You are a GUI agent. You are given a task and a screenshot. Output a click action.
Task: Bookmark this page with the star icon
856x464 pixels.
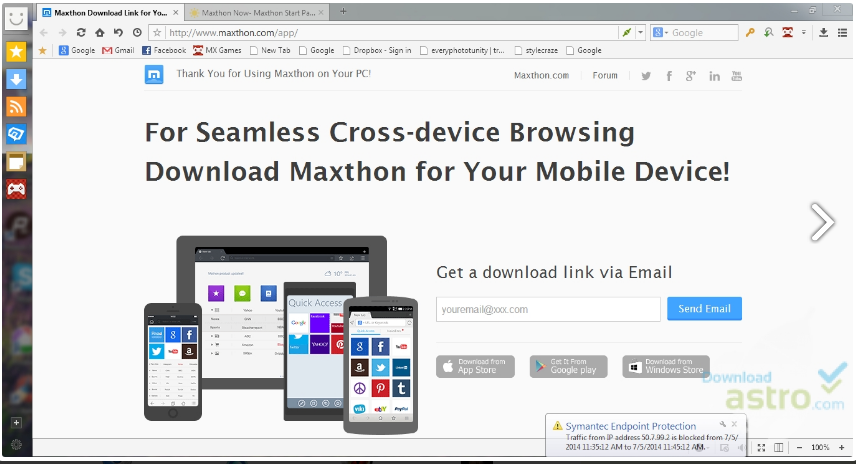point(157,33)
